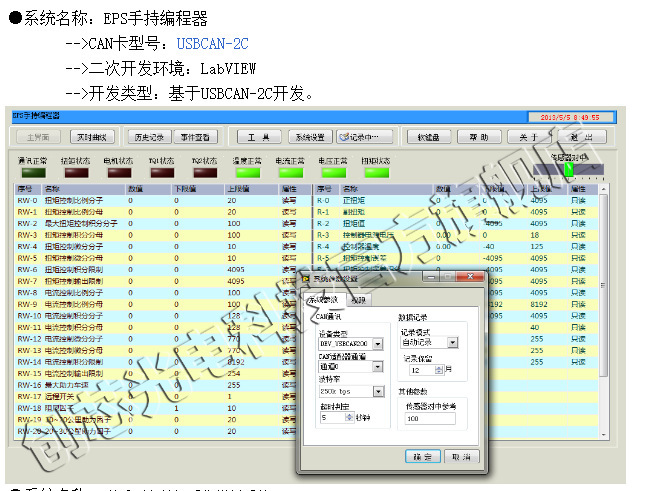Image resolution: width=651 pixels, height=491 pixels.
Task: Click the 扭矩状态 dark red indicator
Action: click(76, 173)
